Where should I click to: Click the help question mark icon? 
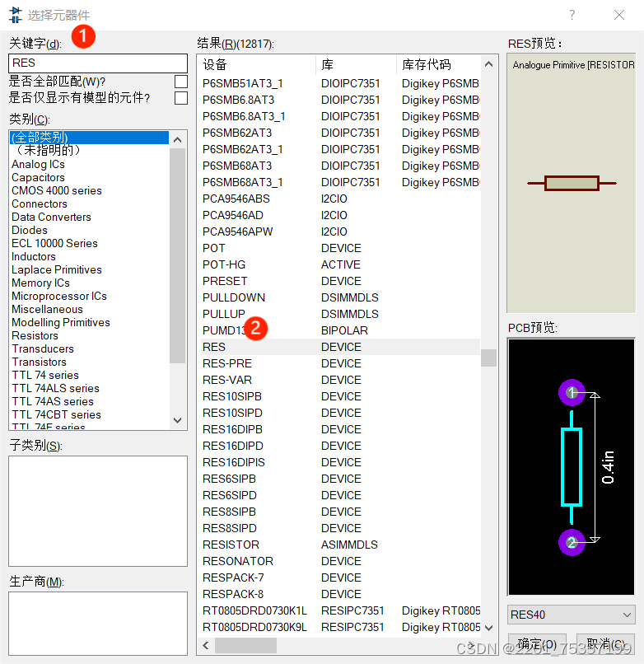[x=572, y=16]
